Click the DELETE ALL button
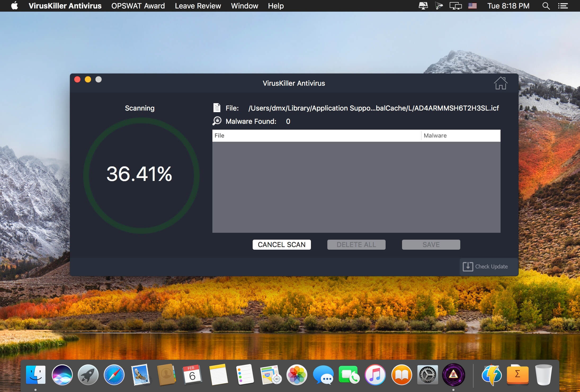Screen dimensions: 580x392 coord(356,245)
